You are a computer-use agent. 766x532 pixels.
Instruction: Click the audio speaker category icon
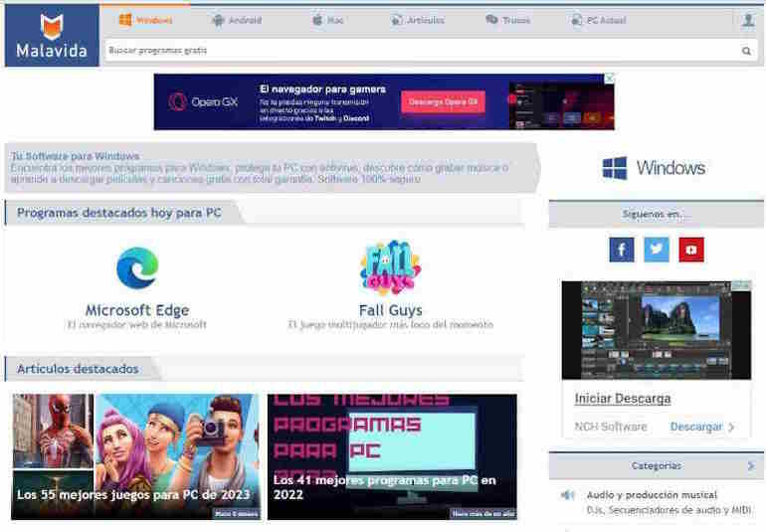click(568, 495)
